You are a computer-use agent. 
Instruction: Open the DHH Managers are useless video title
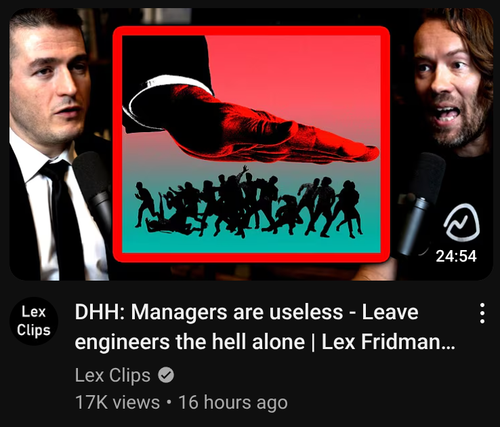(265, 327)
